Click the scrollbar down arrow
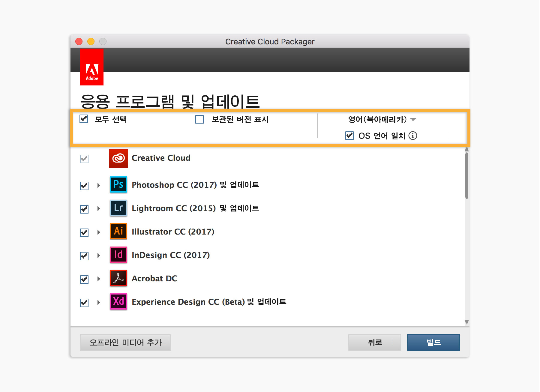The image size is (540, 392). (x=467, y=322)
